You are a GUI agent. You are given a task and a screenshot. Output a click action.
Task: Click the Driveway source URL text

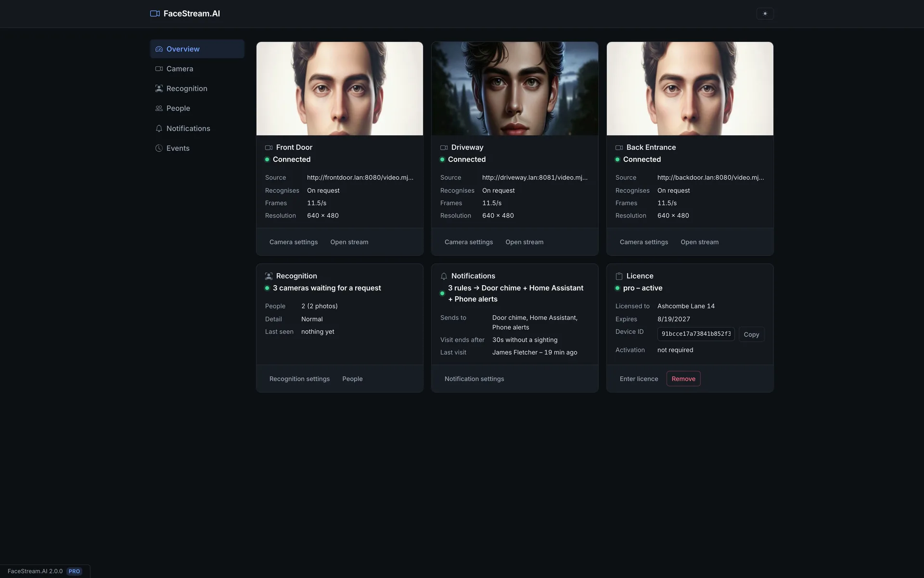click(x=535, y=178)
